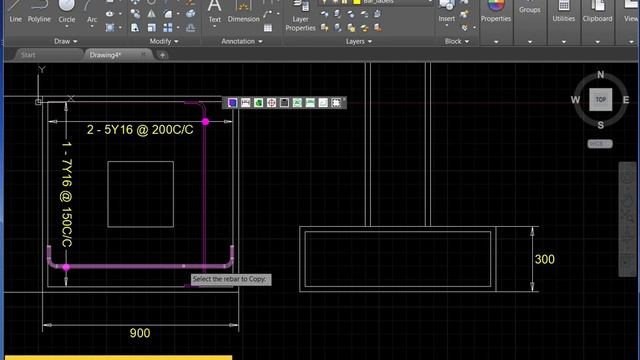Click the dimension-style icon on floating toolbar
Viewport: 640px width, 360px height.
click(x=245, y=102)
